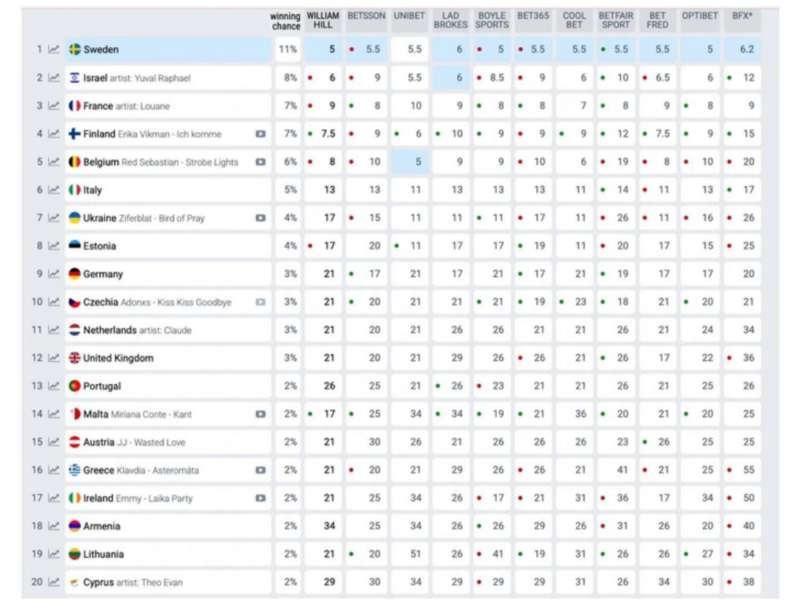Click the video icon next to Greece Asteromáta
This screenshot has width=800, height=611.
(x=260, y=470)
